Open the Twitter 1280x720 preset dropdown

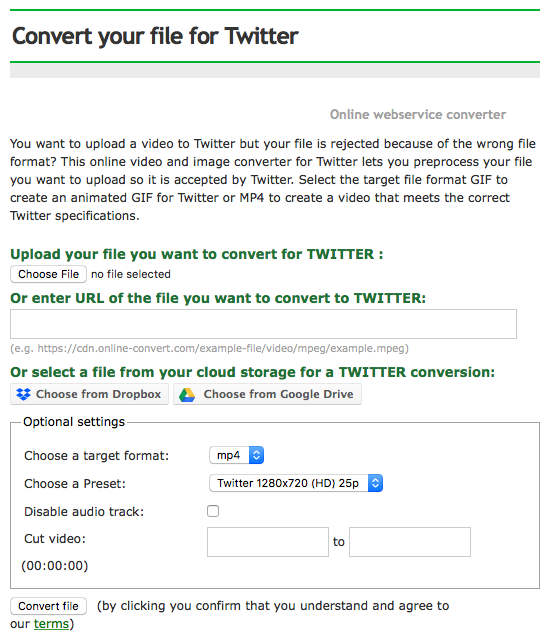coord(296,483)
